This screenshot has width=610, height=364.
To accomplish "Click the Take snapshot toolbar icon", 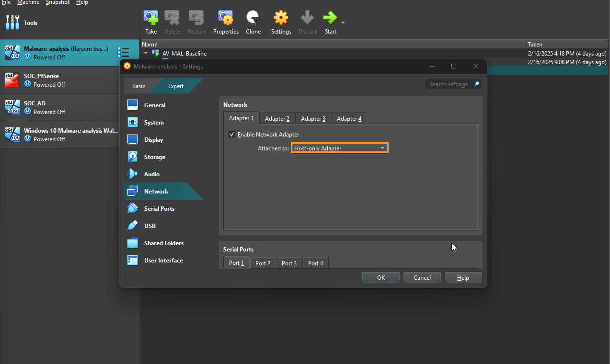I will pyautogui.click(x=151, y=18).
